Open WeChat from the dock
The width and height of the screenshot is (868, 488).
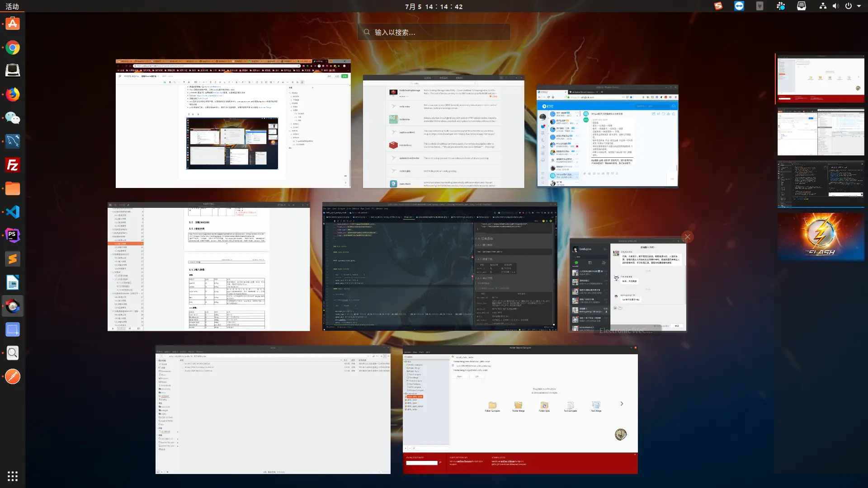pos(13,118)
